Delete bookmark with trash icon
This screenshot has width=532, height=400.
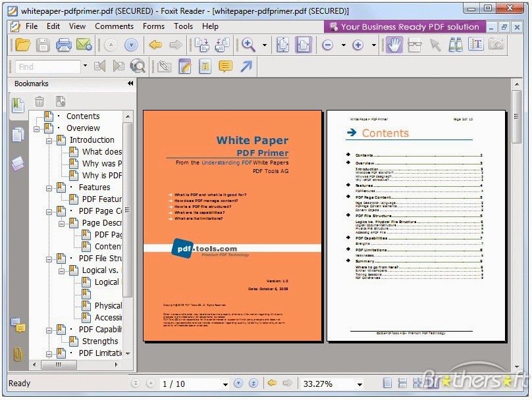[x=40, y=101]
